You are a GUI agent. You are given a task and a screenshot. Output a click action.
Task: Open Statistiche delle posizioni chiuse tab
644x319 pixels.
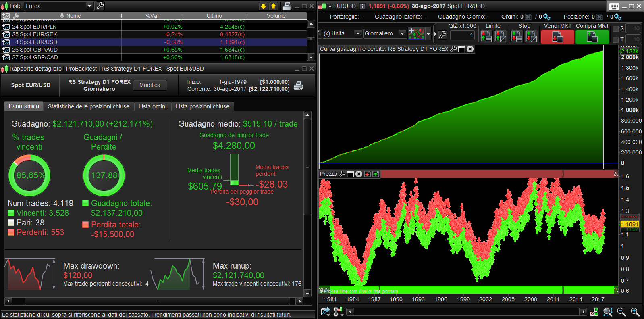tap(89, 106)
